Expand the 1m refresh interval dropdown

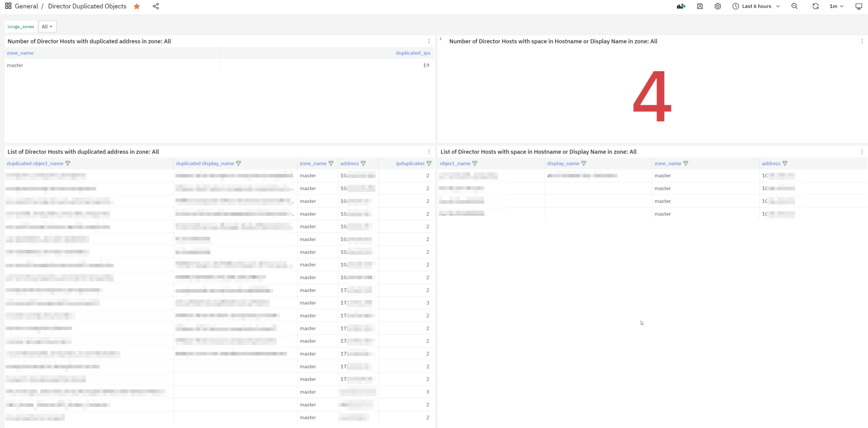pyautogui.click(x=836, y=6)
